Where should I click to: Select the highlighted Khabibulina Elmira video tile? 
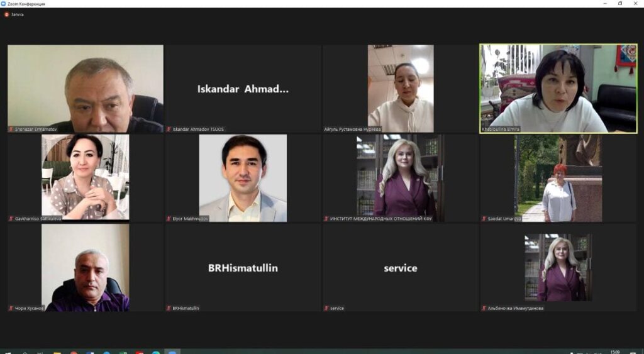click(558, 89)
